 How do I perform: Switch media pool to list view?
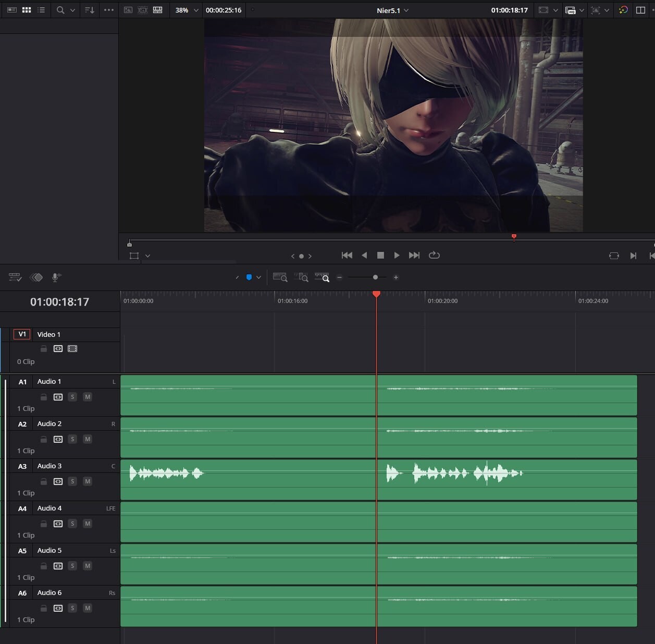coord(41,10)
